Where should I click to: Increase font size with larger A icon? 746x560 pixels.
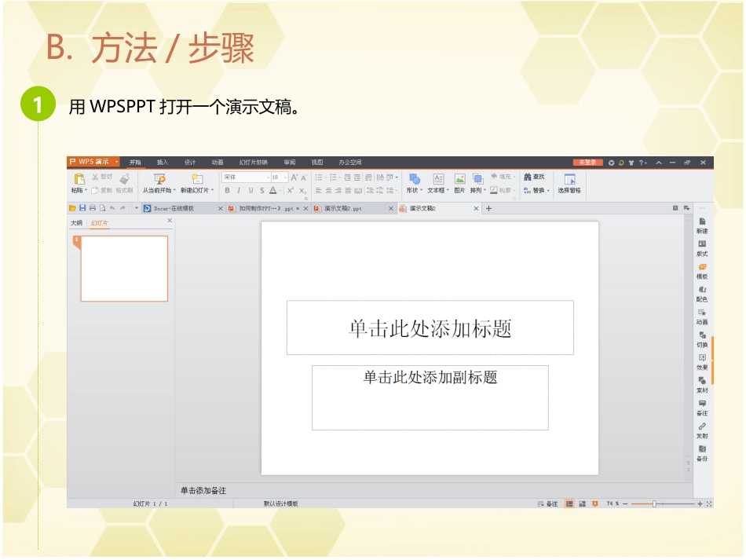pos(294,178)
